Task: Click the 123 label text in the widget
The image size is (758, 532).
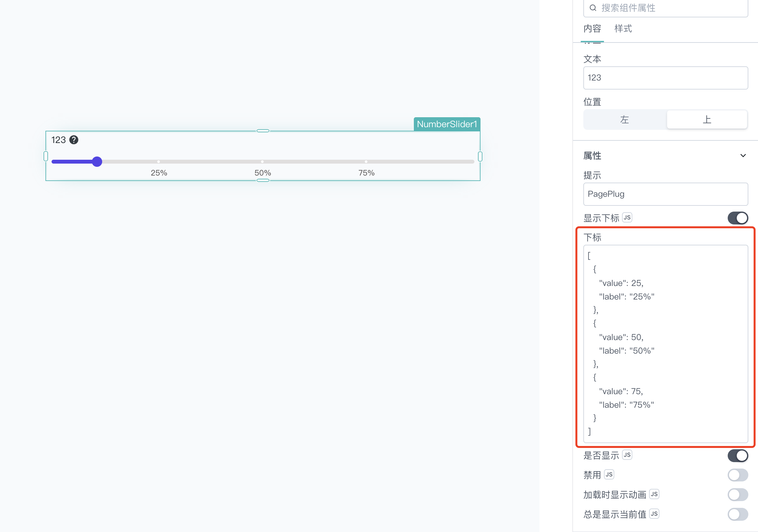Action: pyautogui.click(x=58, y=140)
